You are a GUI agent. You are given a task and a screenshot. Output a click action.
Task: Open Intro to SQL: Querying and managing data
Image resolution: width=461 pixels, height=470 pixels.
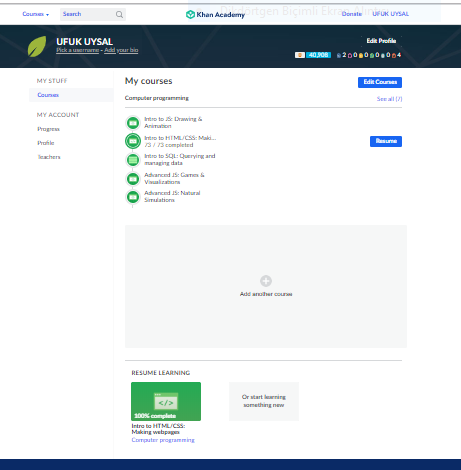(180, 159)
